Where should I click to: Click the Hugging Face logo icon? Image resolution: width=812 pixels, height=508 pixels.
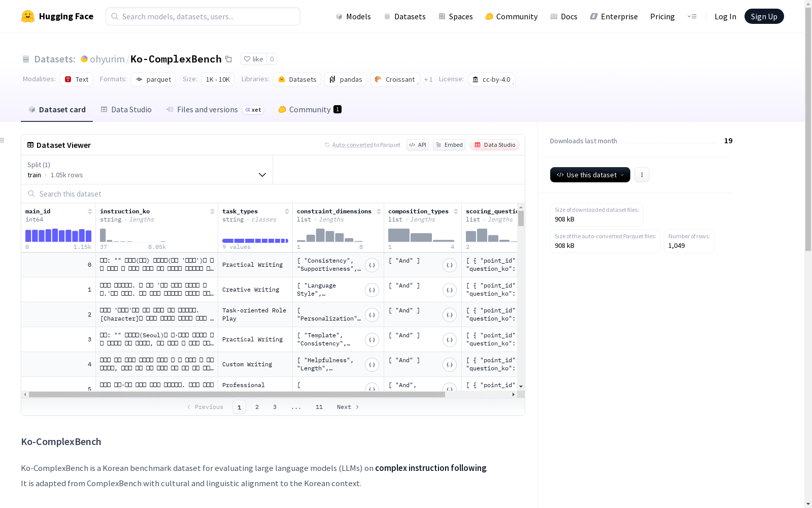[28, 16]
